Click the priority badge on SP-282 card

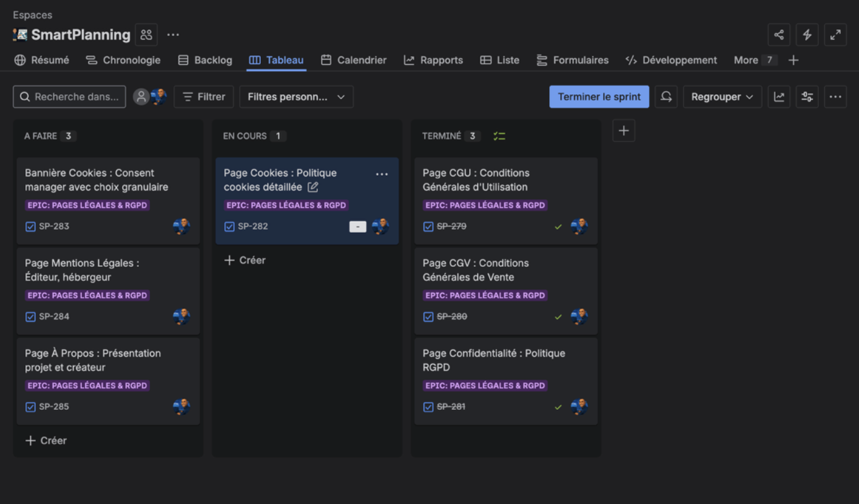(x=358, y=227)
